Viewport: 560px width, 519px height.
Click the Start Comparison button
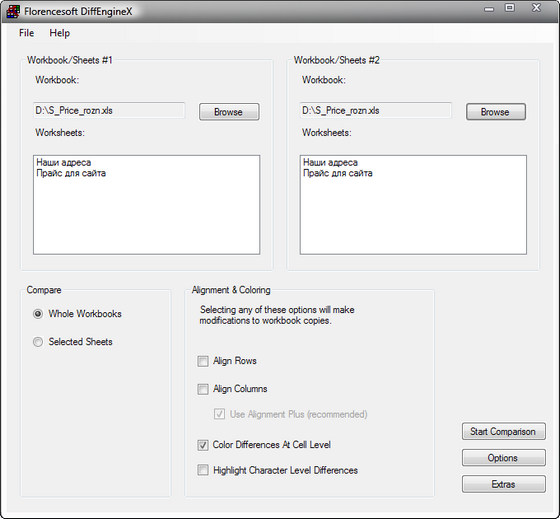(x=504, y=431)
